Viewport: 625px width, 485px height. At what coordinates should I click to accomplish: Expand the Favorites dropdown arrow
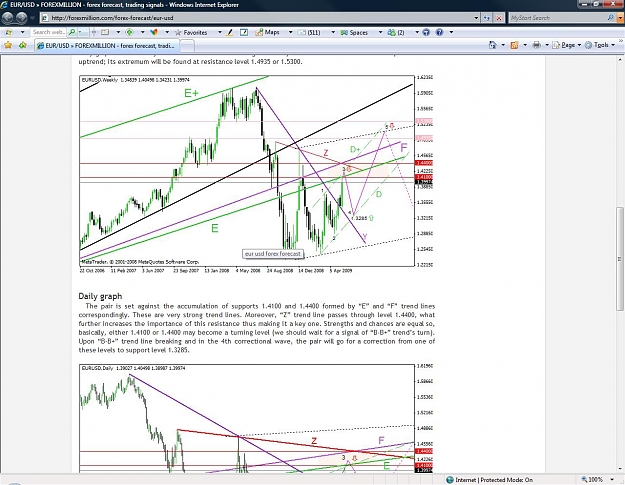click(x=219, y=32)
